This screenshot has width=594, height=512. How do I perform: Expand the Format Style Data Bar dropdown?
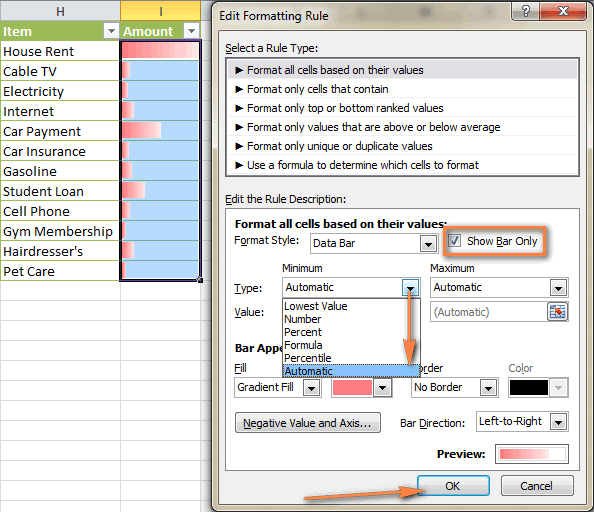tap(428, 244)
